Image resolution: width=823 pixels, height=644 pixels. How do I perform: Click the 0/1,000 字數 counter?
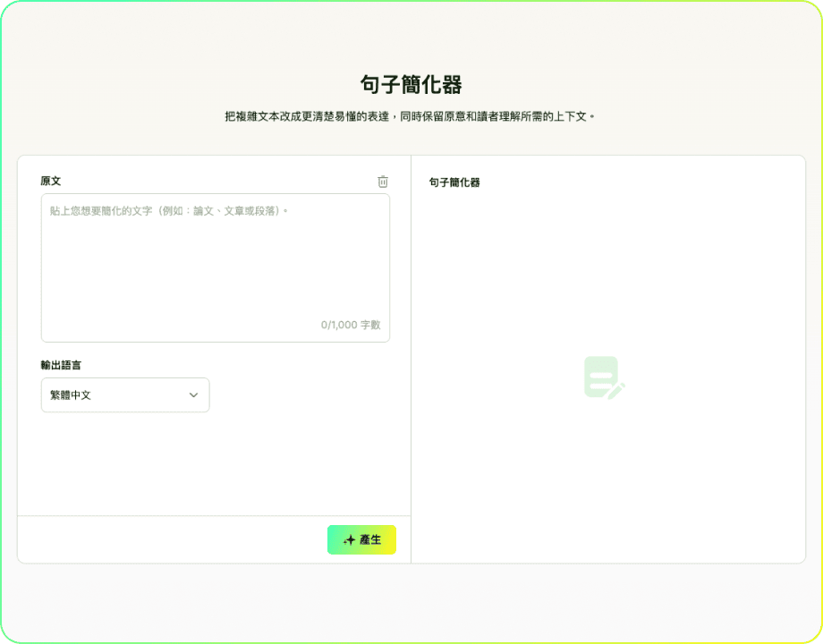(351, 325)
